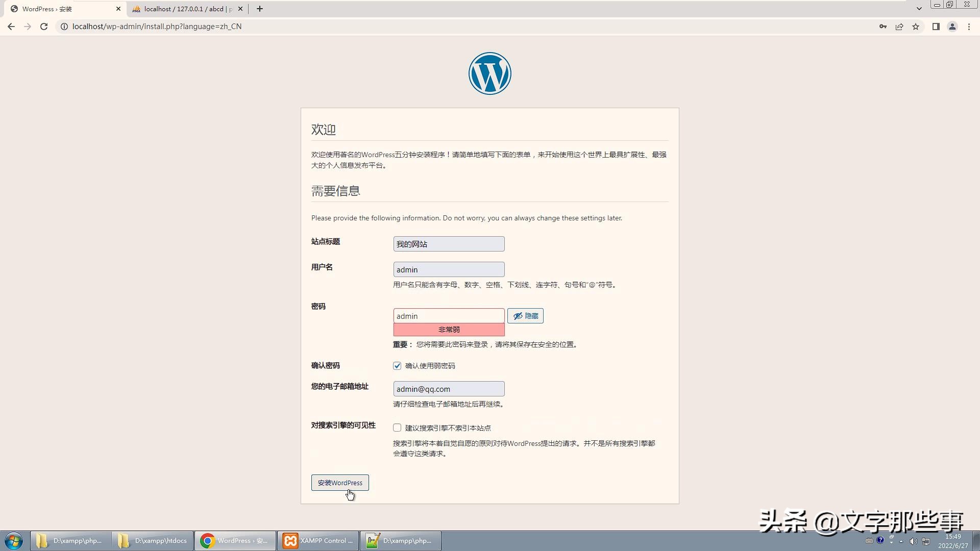Image resolution: width=980 pixels, height=551 pixels.
Task: Open the Chrome profile avatar
Action: coord(952,27)
